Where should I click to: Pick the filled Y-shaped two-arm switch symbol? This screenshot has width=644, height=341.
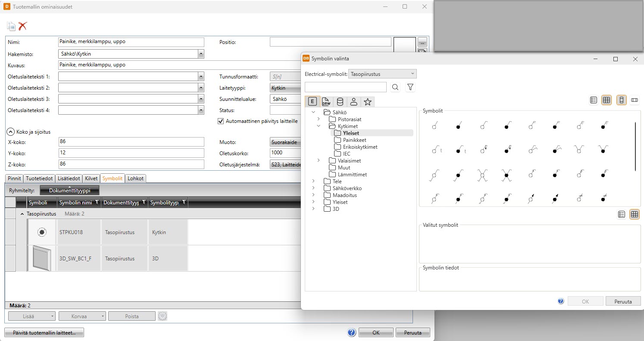pyautogui.click(x=603, y=149)
